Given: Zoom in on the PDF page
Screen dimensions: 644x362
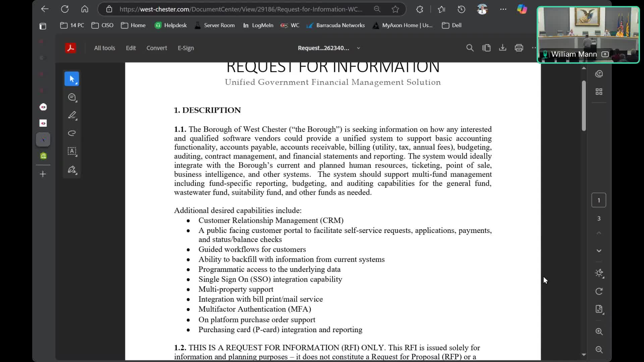Looking at the screenshot, I should point(599,331).
